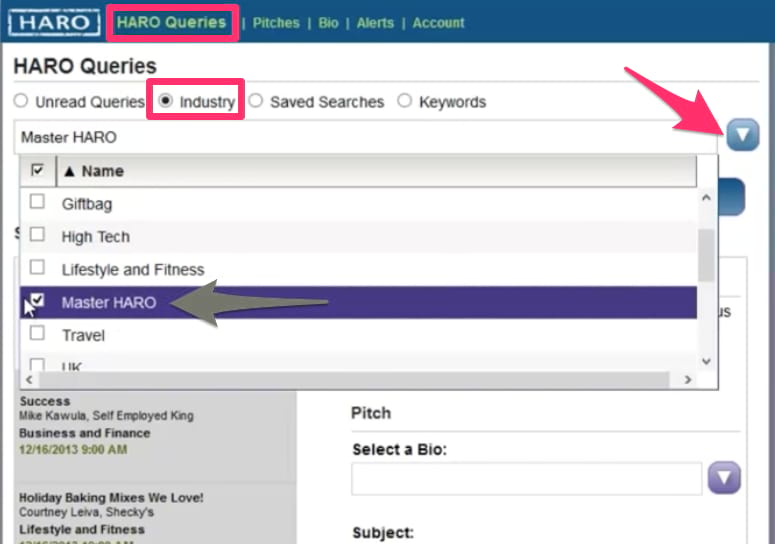The height and width of the screenshot is (544, 775).
Task: Toggle the select-all checkbox in header
Action: click(37, 170)
